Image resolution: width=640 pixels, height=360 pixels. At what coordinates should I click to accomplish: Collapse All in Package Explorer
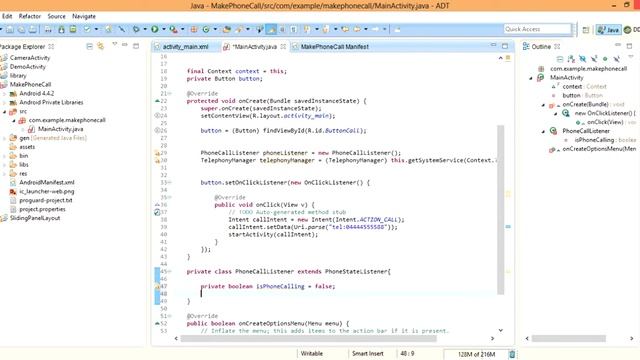[89, 47]
